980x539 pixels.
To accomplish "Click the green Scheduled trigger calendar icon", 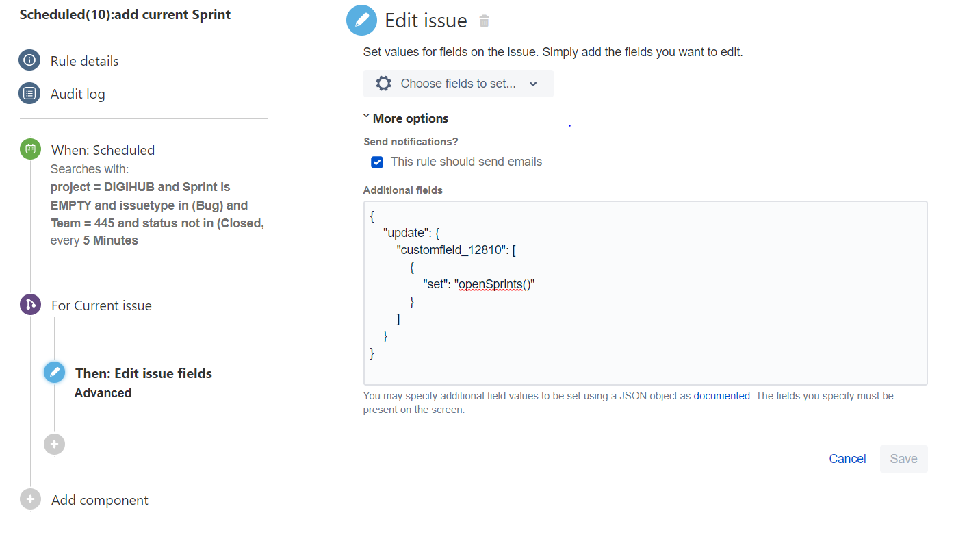I will coord(29,149).
